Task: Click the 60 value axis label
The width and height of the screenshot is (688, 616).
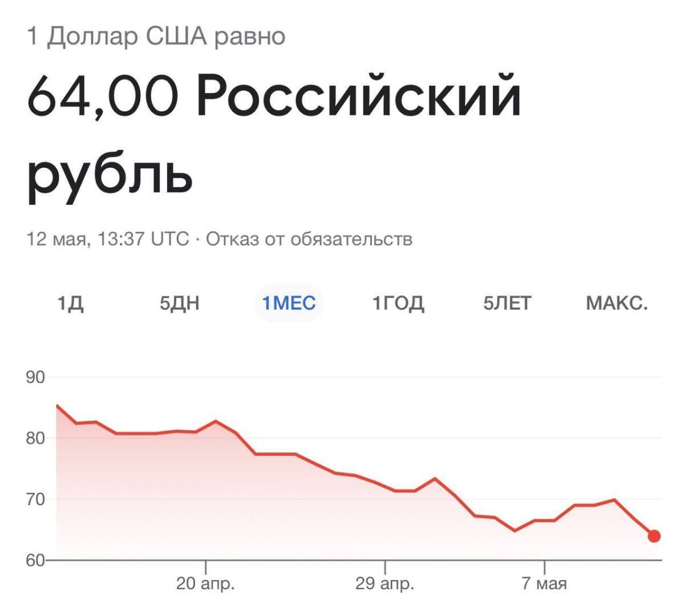Action: pos(35,560)
